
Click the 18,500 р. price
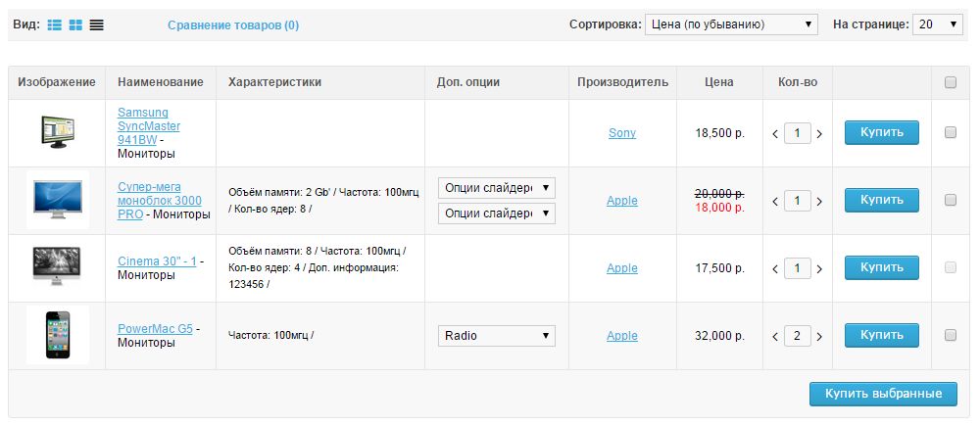tap(719, 133)
